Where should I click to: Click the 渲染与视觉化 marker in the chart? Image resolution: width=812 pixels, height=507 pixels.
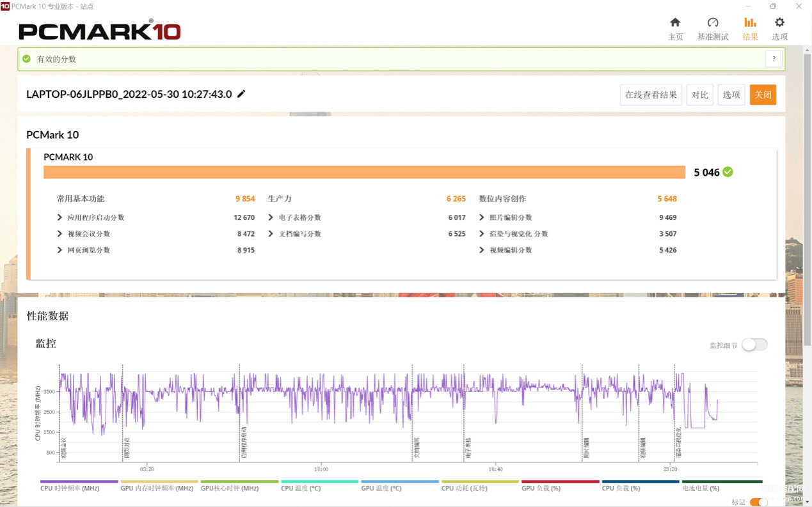[x=678, y=444]
